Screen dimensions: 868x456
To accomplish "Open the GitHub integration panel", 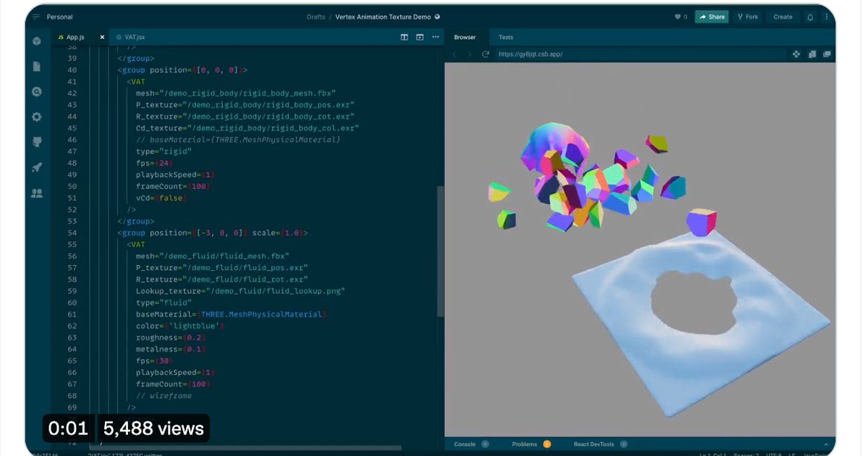I will click(36, 142).
